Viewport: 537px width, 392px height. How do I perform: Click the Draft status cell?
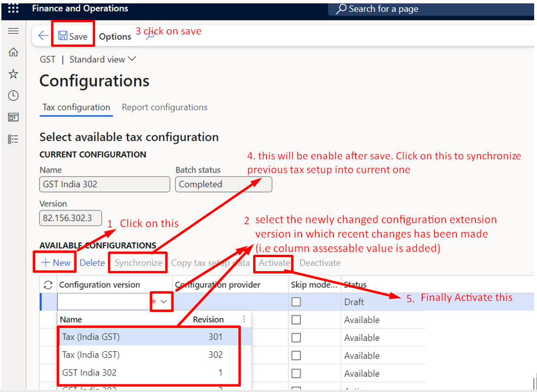(354, 302)
